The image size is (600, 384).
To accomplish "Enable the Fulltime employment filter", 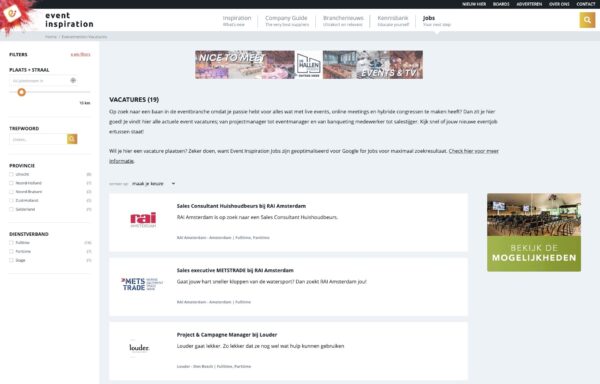I will [11, 243].
